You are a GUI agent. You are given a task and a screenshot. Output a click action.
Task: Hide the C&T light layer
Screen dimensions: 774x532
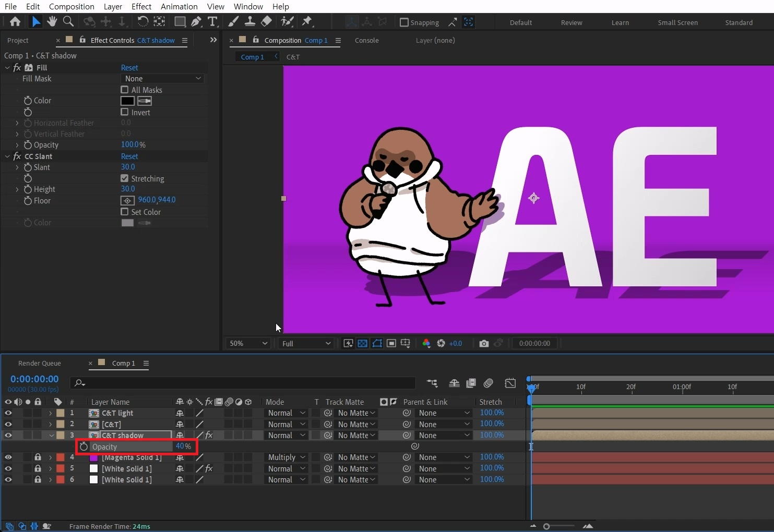(8, 413)
